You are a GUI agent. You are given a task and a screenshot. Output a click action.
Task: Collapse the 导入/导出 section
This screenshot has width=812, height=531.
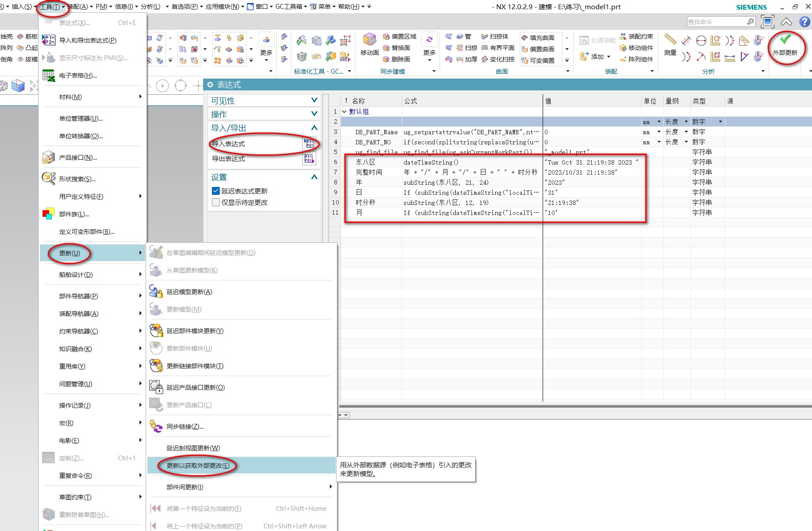[x=314, y=128]
